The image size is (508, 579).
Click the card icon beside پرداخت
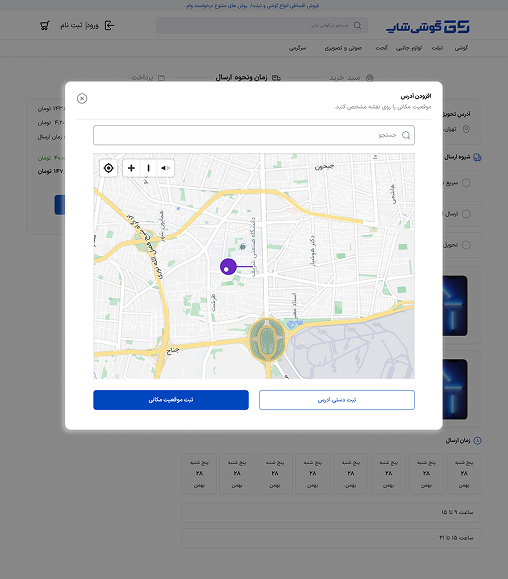[161, 78]
